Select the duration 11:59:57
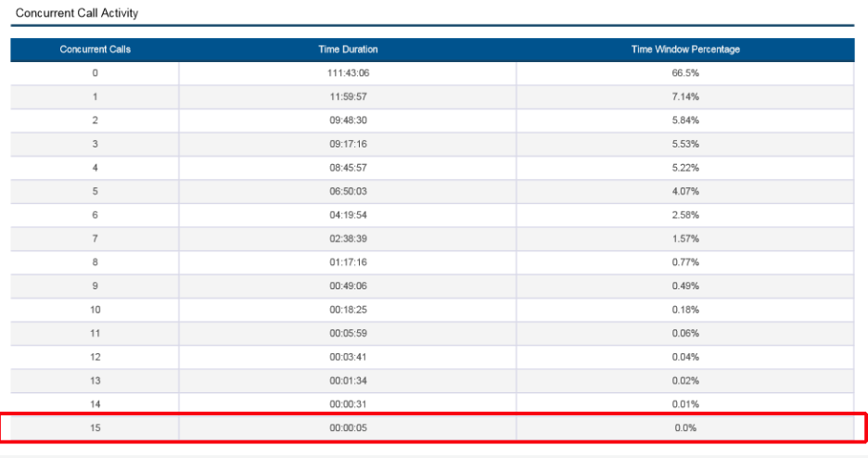 coord(348,96)
